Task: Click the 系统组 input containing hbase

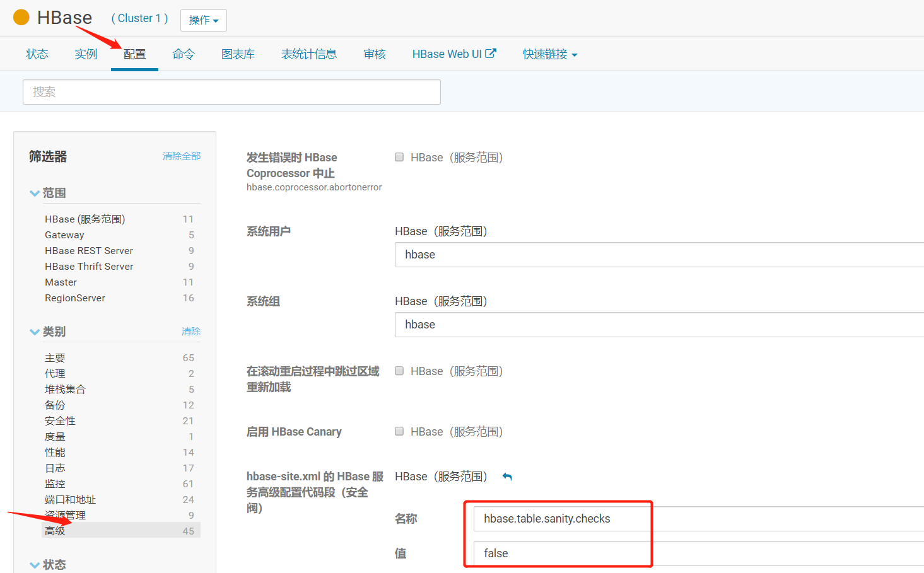Action: click(659, 325)
